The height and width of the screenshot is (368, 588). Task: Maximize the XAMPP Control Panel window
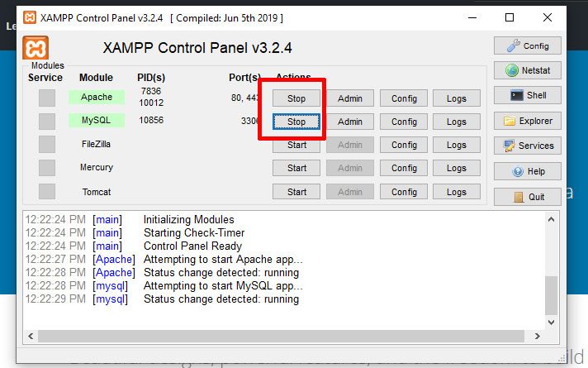pyautogui.click(x=510, y=17)
